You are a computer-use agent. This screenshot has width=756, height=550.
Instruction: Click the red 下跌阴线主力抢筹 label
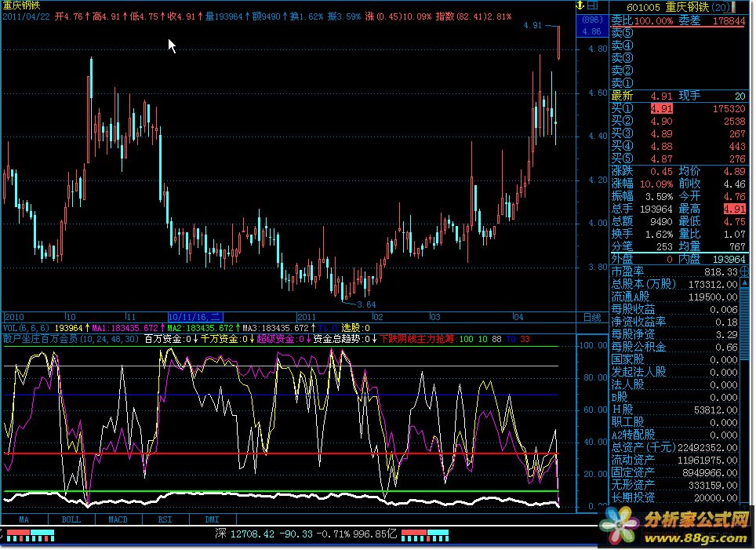417,339
